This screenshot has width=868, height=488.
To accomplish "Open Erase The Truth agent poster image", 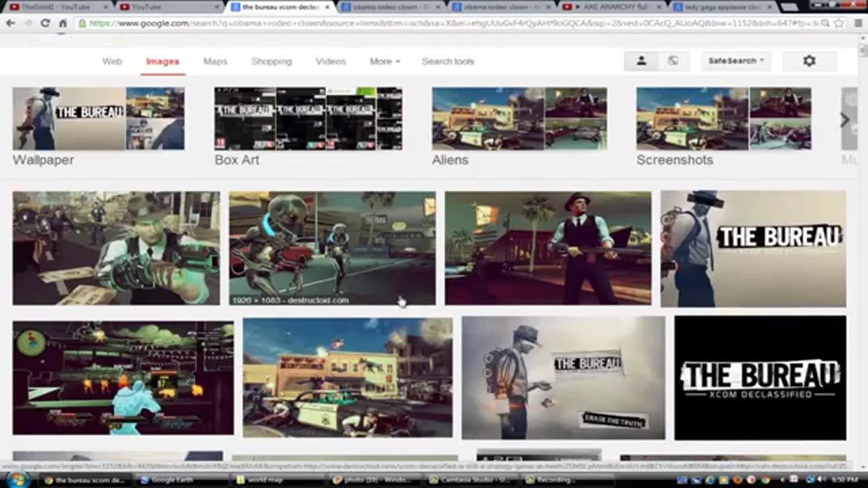I will 564,378.
